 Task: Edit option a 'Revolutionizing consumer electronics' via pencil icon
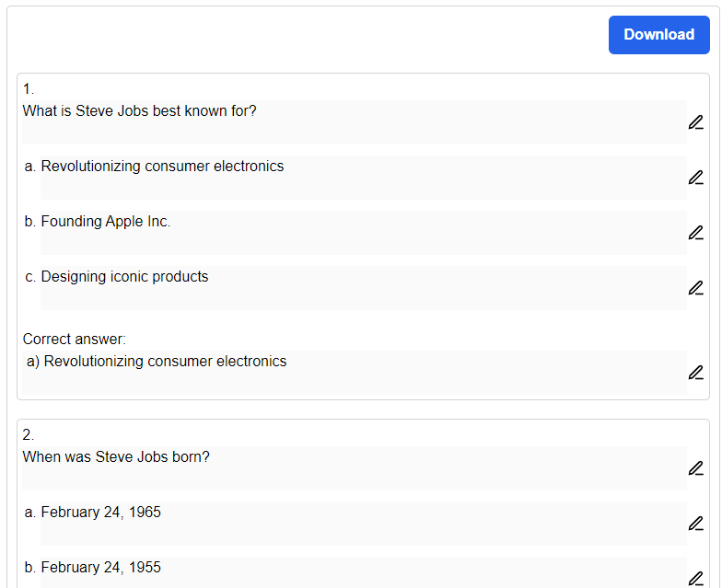[x=695, y=178]
